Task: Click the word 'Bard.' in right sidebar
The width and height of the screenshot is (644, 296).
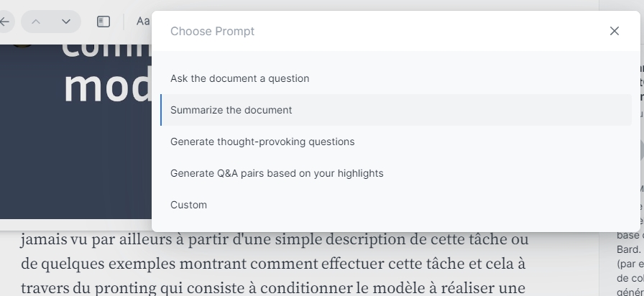Action: coord(628,249)
